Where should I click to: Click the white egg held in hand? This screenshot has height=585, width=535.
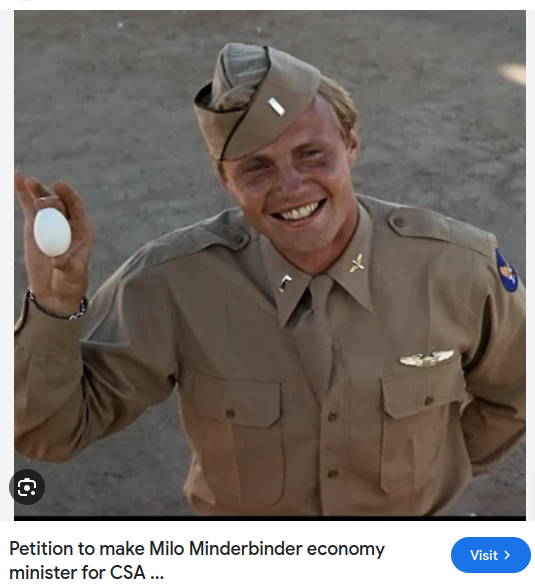coord(52,232)
